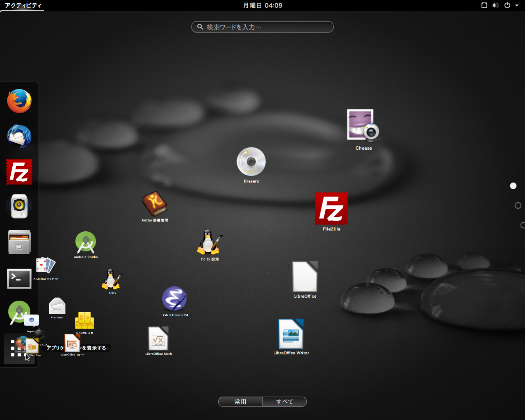Switch to the 常用 tab

tap(240, 402)
